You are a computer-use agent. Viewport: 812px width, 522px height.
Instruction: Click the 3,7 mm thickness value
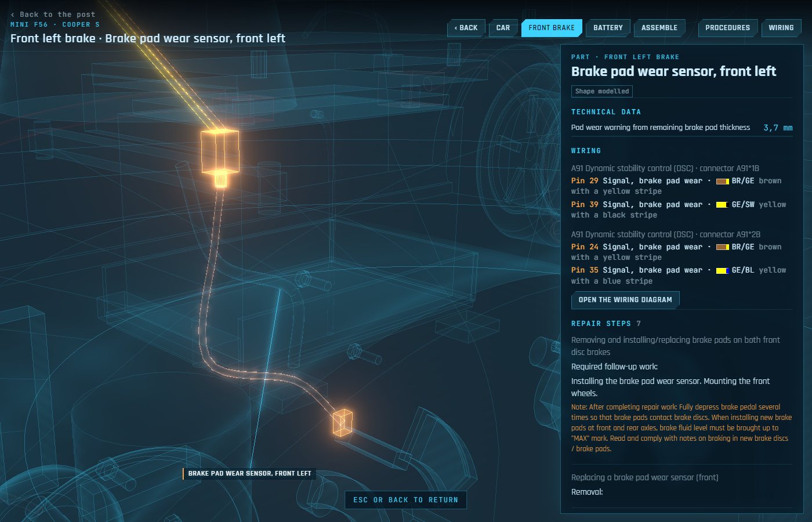(x=778, y=128)
